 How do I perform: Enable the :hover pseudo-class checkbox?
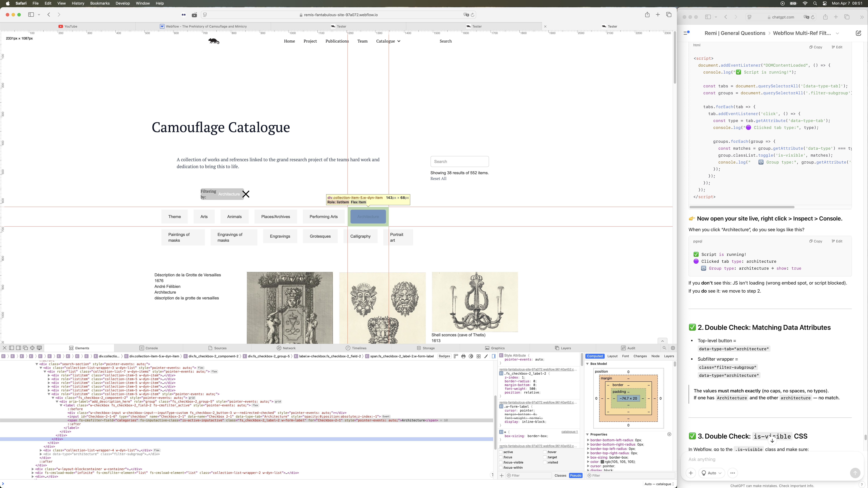[545, 452]
